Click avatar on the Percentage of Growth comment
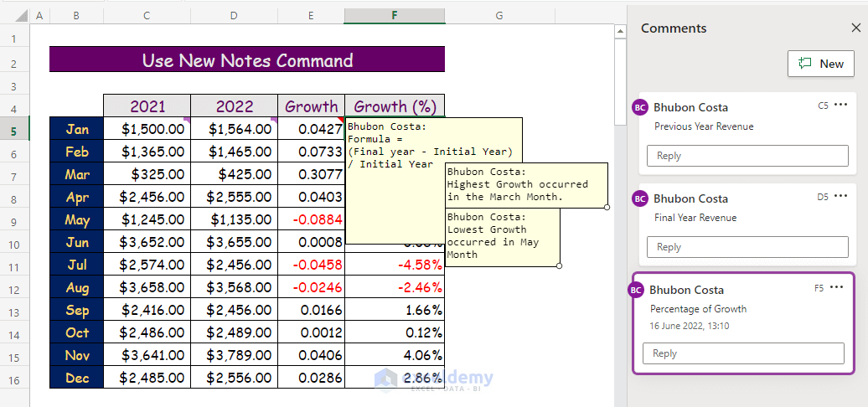 636,290
